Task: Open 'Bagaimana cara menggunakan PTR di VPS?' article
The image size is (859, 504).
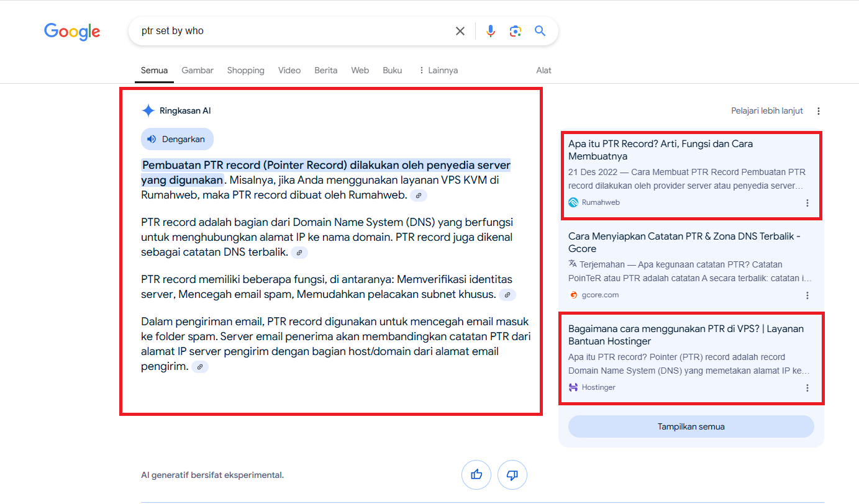Action: (686, 335)
